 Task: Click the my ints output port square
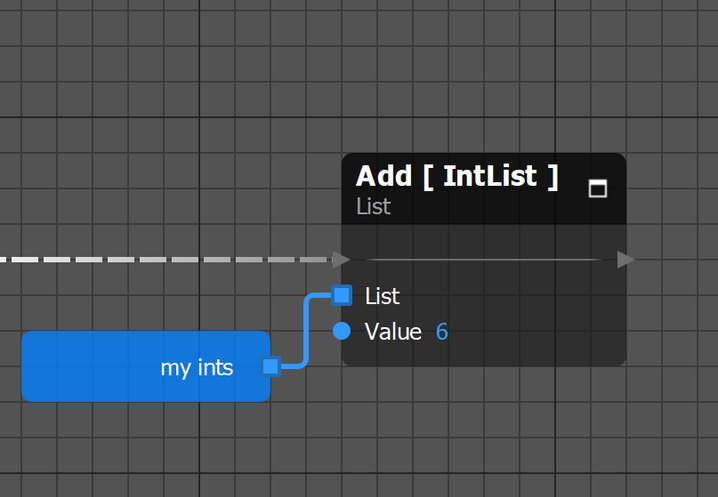271,366
